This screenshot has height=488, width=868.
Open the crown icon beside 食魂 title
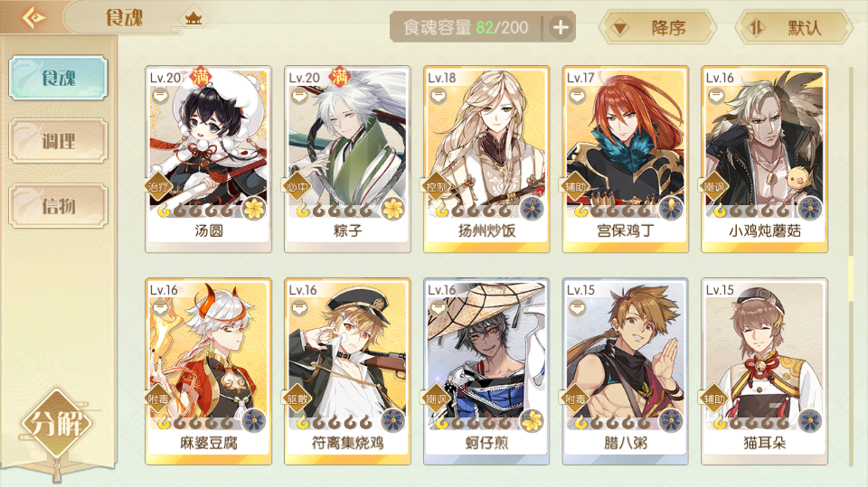point(193,18)
